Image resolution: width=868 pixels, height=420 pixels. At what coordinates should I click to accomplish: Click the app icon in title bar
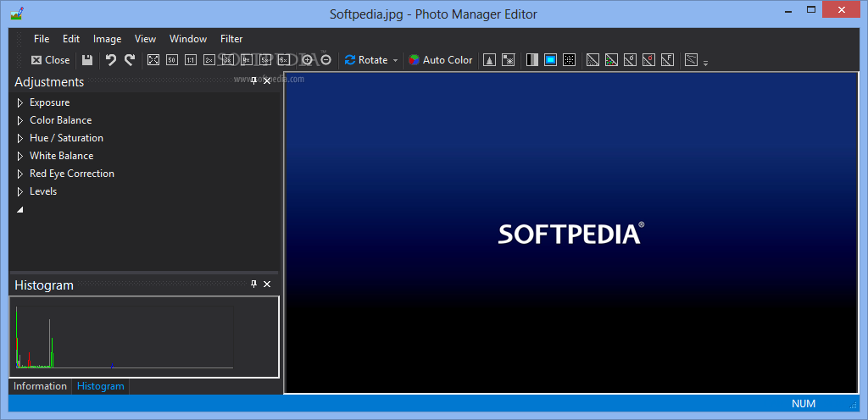click(17, 14)
